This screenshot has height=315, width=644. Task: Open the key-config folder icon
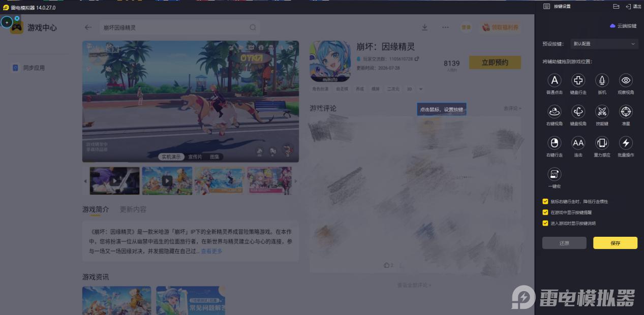(616, 7)
